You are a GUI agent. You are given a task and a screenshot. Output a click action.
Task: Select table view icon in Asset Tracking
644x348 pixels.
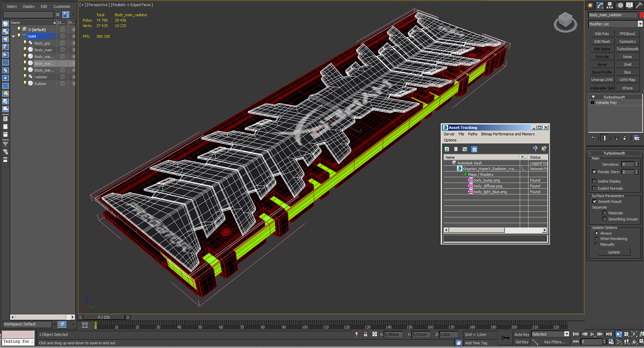(x=474, y=149)
